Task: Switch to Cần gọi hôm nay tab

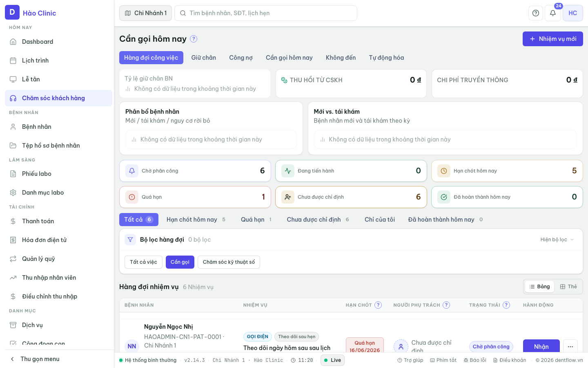Action: coord(289,58)
